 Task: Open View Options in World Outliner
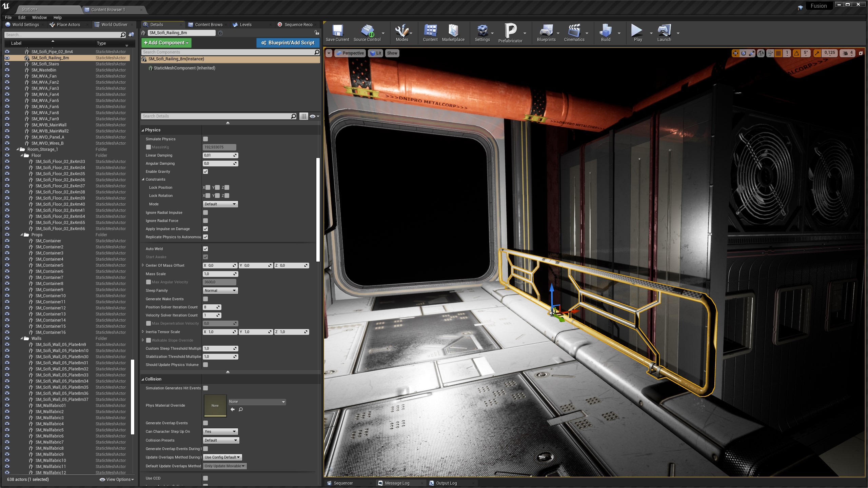point(117,480)
